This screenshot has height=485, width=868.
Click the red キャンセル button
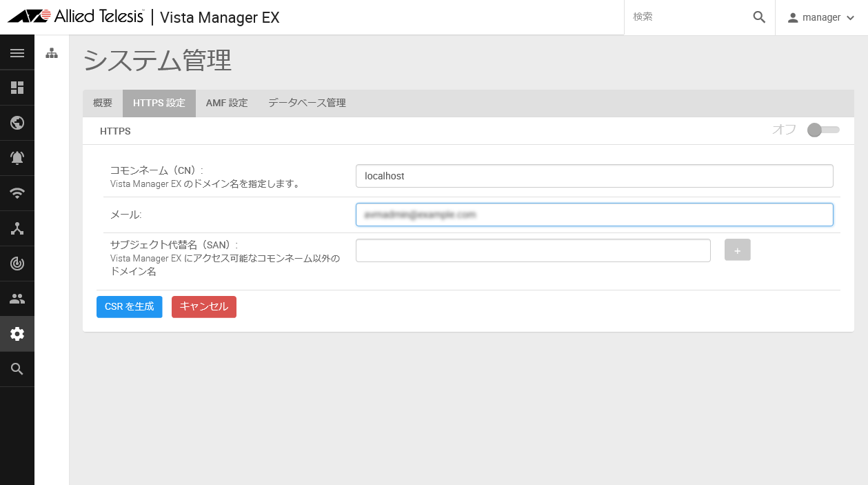point(204,307)
